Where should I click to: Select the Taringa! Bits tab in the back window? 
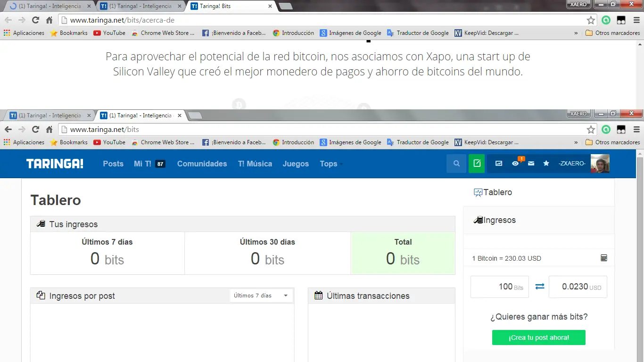(x=231, y=6)
